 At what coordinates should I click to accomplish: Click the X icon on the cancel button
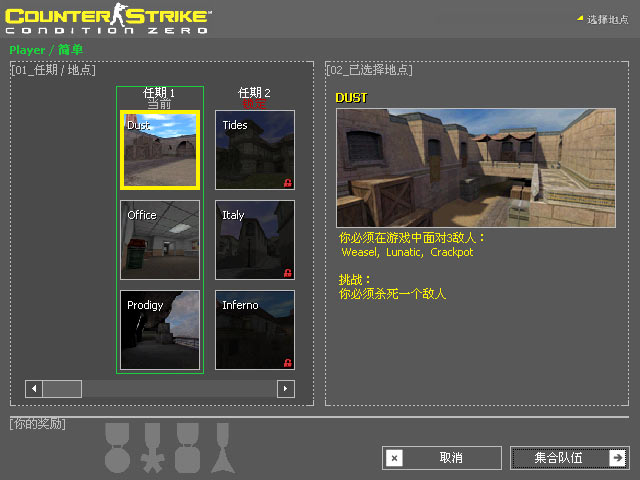[x=394, y=458]
